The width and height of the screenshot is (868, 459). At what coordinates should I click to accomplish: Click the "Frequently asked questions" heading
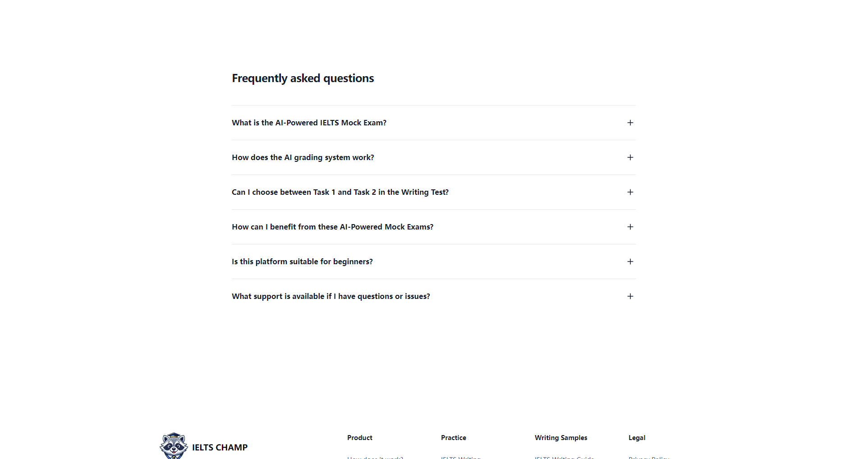click(x=303, y=78)
